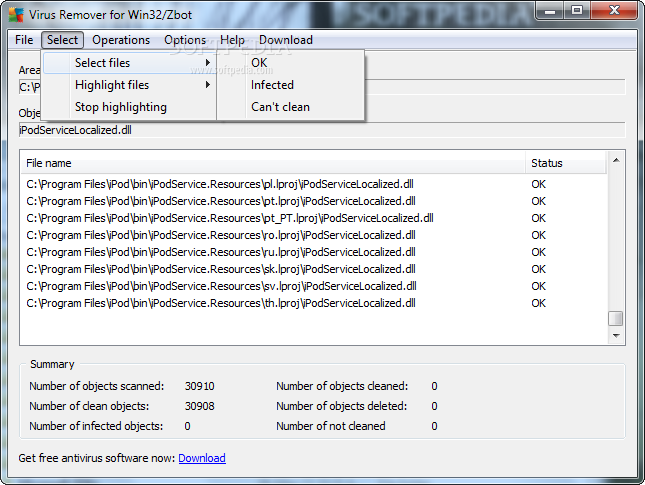Image resolution: width=645 pixels, height=485 pixels.
Task: Select the sv.lproj iPodServiceLocalized.dll row
Action: click(x=315, y=286)
